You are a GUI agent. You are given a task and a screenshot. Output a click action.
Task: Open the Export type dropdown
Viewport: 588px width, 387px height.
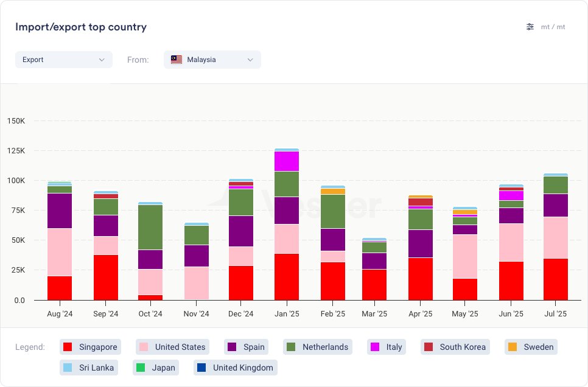pos(63,60)
